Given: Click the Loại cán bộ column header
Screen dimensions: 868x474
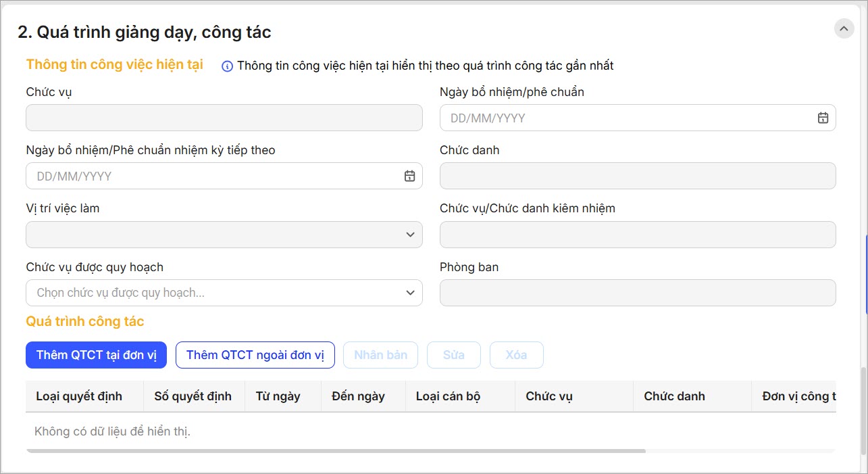Looking at the screenshot, I should click(448, 396).
